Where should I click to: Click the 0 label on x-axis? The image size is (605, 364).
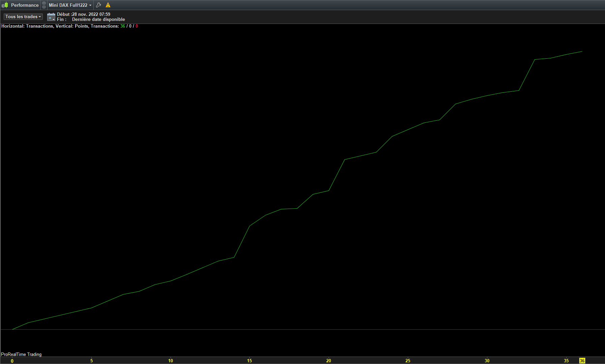(x=12, y=361)
